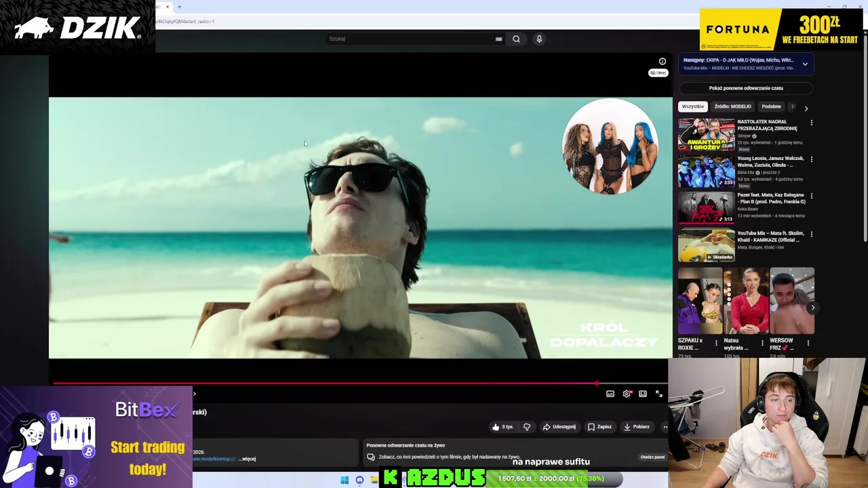
Task: Close the current browser tab
Action: 167,7
